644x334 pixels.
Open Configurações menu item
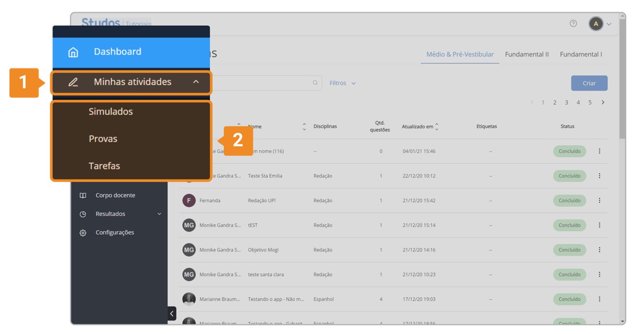pos(115,232)
